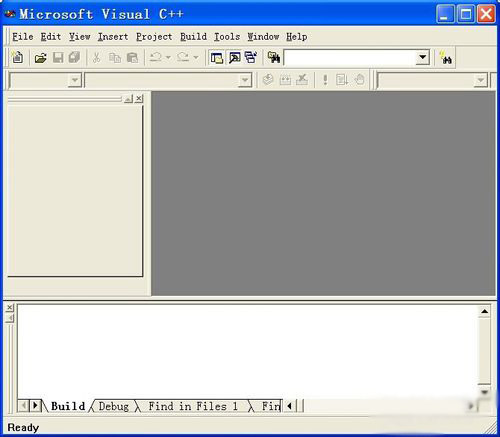Click the Cut scissors icon

[96, 58]
